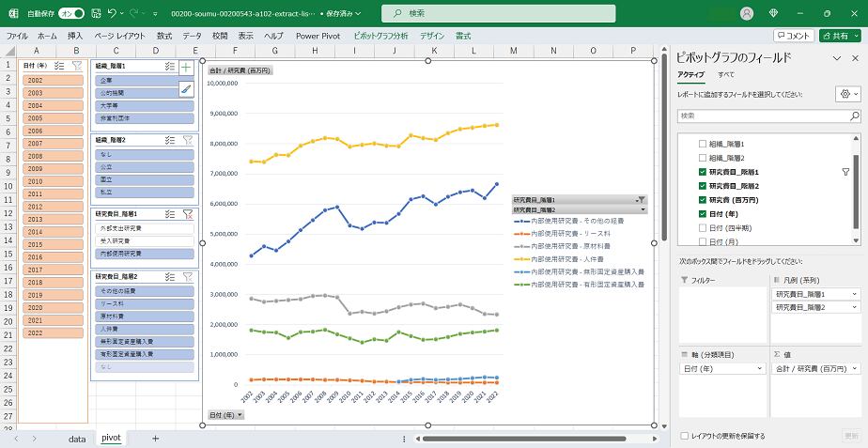The height and width of the screenshot is (448, 868).
Task: Check the 組織_階層1 field checkbox
Action: (x=702, y=145)
